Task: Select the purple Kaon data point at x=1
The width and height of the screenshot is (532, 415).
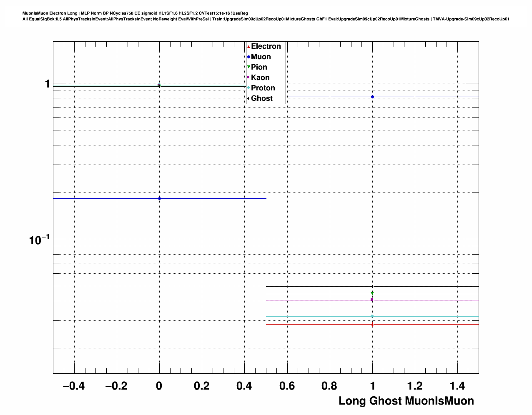Action: [x=372, y=300]
